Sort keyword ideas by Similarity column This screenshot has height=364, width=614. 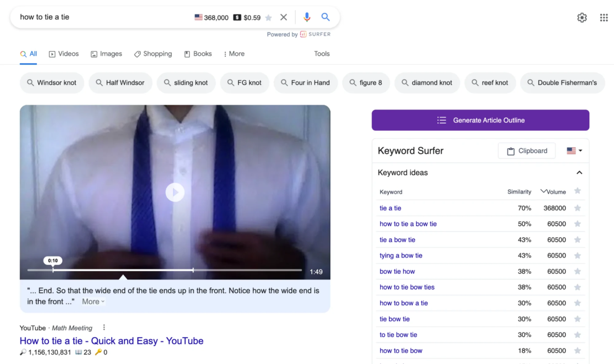[519, 192]
